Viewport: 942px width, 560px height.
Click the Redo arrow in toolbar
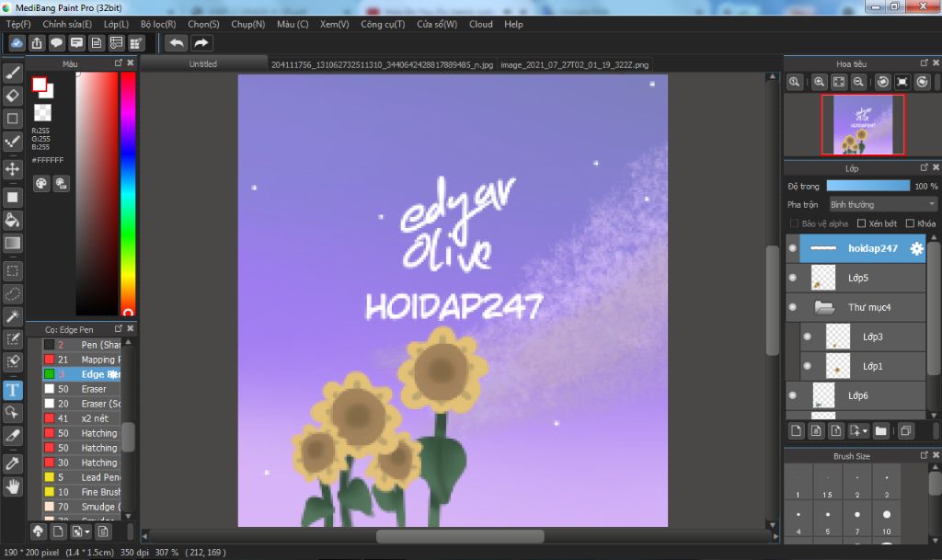coord(201,43)
